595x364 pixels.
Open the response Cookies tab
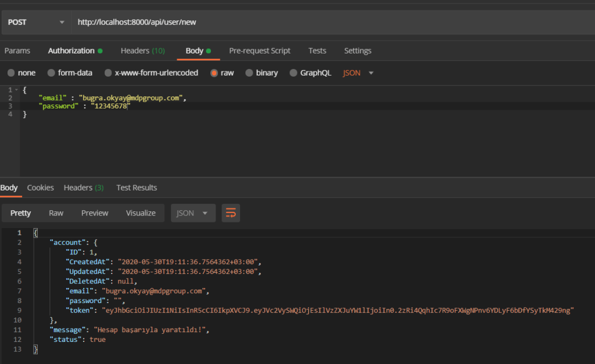41,188
